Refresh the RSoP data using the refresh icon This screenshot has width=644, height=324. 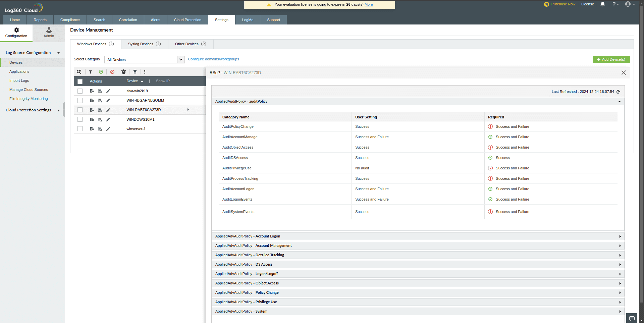point(618,92)
